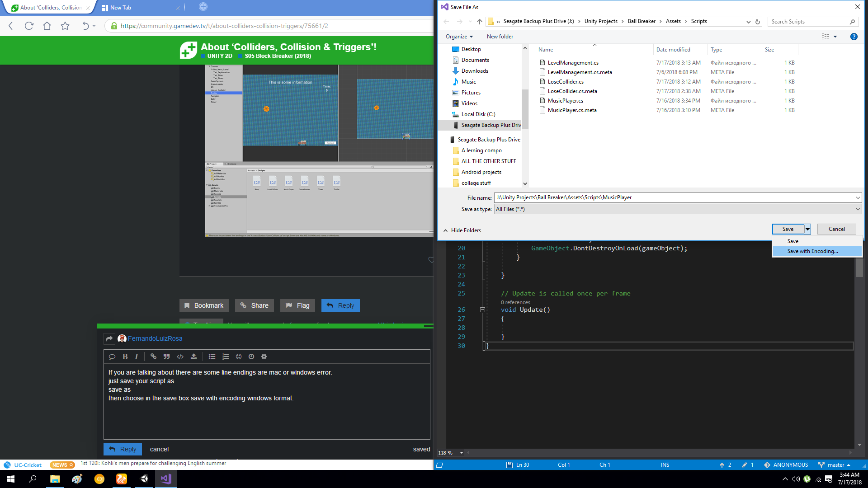
Task: Open the Save dialog help icon
Action: pos(854,37)
